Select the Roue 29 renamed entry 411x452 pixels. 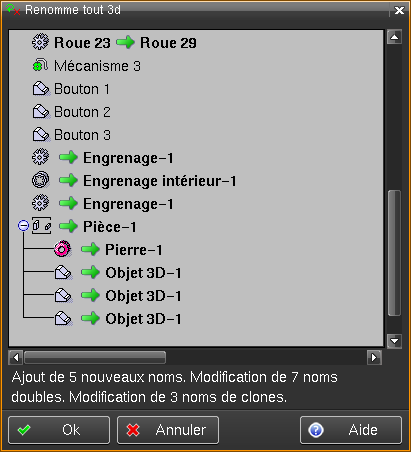click(x=168, y=43)
